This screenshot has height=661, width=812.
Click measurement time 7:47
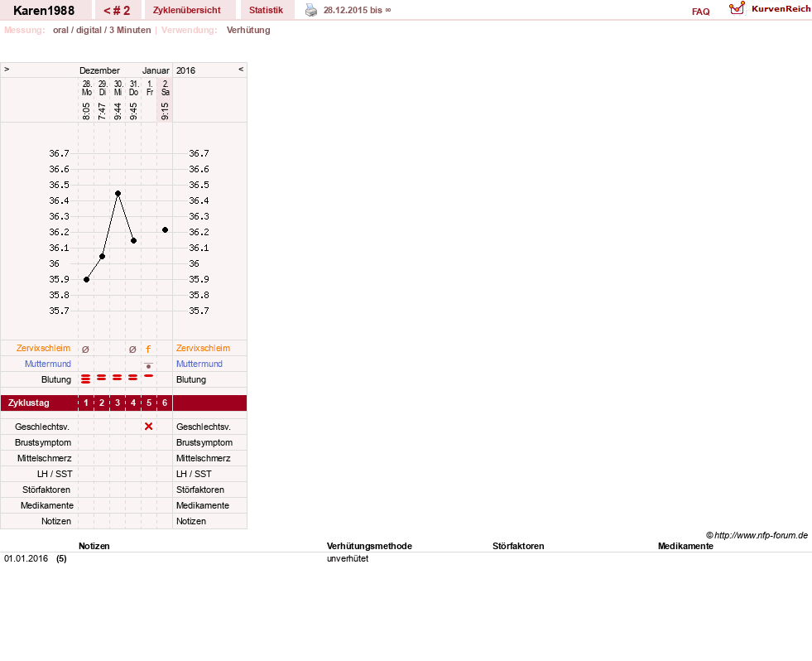pos(102,111)
